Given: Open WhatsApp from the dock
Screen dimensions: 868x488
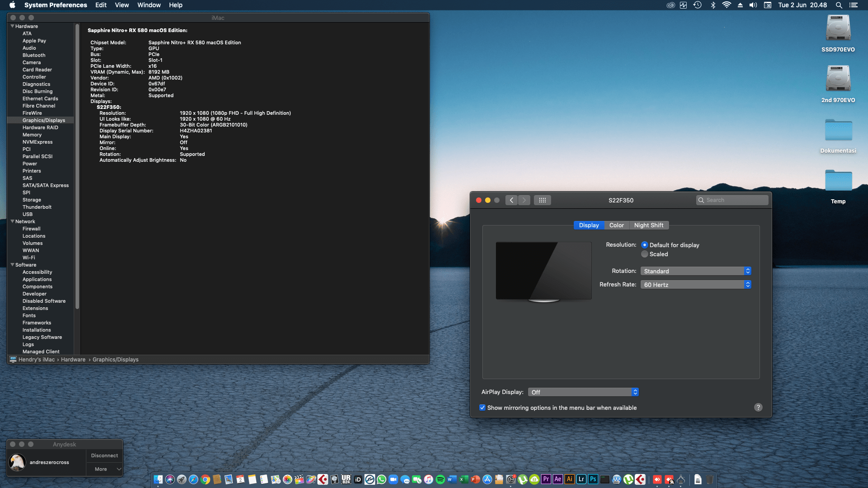Looking at the screenshot, I should [x=382, y=479].
